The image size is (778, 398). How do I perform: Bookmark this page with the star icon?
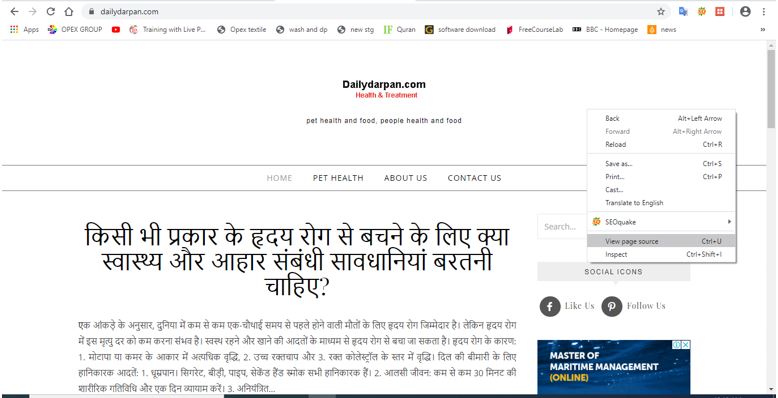(660, 11)
